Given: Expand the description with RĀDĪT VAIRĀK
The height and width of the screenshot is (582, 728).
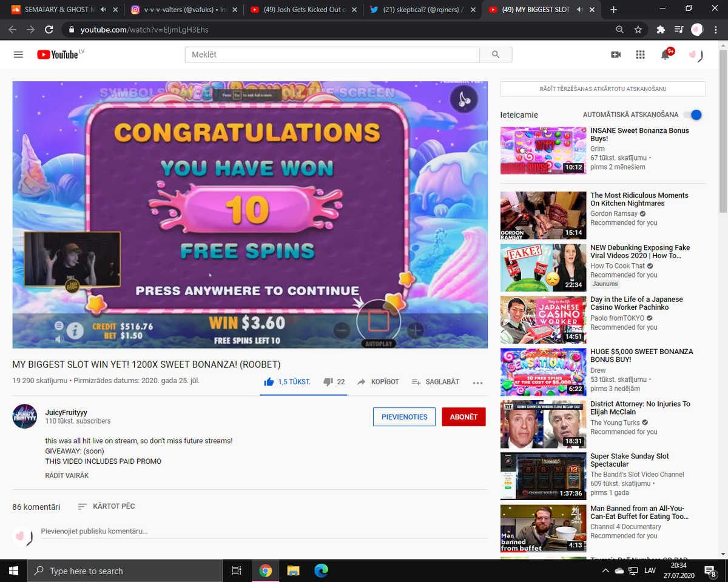Looking at the screenshot, I should [x=67, y=476].
